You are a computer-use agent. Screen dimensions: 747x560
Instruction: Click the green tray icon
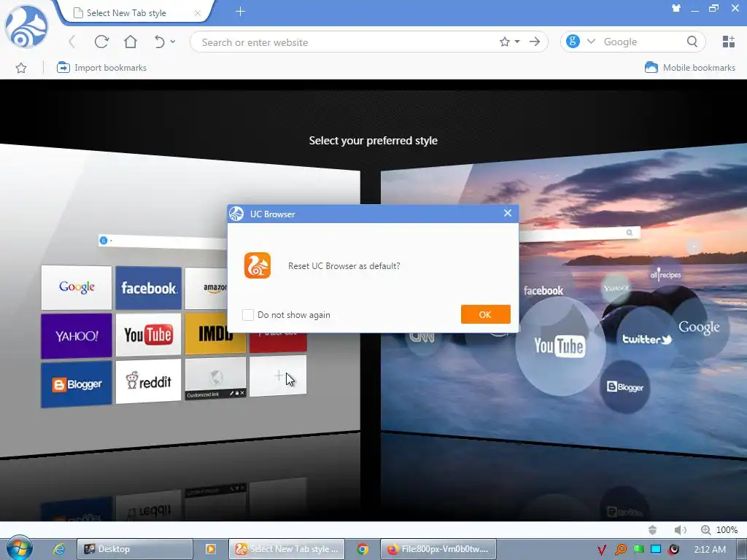point(638,549)
